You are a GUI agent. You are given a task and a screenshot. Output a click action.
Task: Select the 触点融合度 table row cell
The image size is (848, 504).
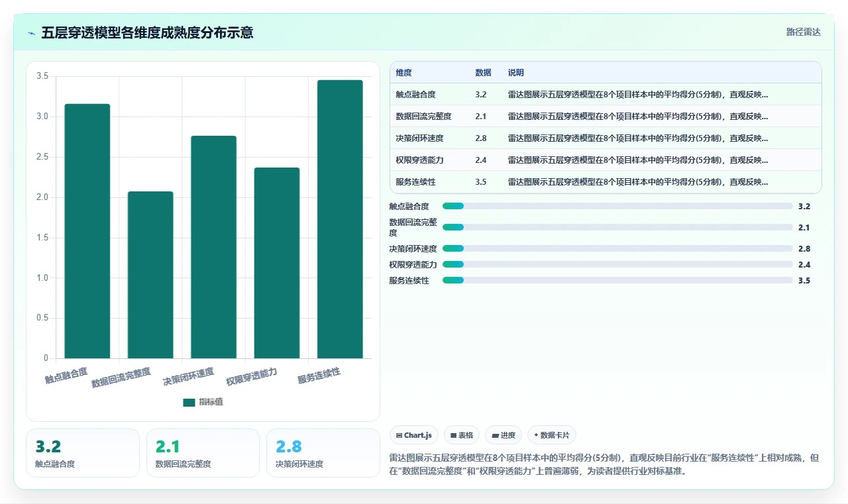click(x=415, y=95)
